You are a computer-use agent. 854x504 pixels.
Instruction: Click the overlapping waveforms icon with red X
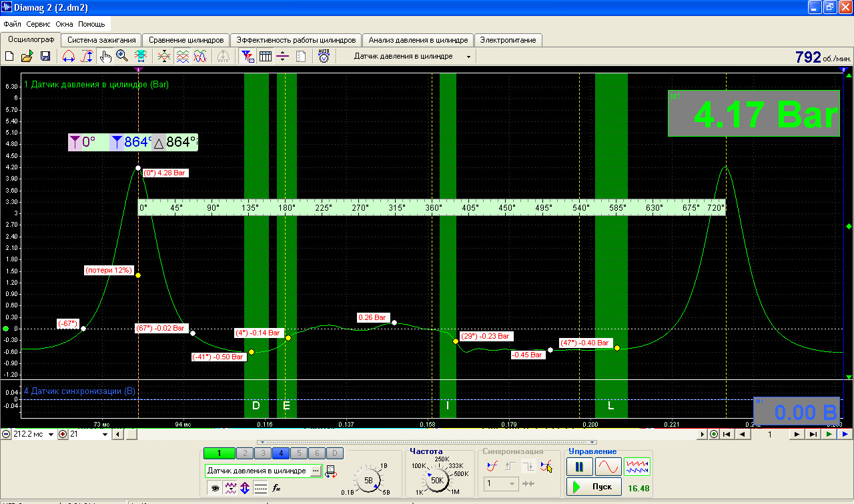tap(163, 57)
